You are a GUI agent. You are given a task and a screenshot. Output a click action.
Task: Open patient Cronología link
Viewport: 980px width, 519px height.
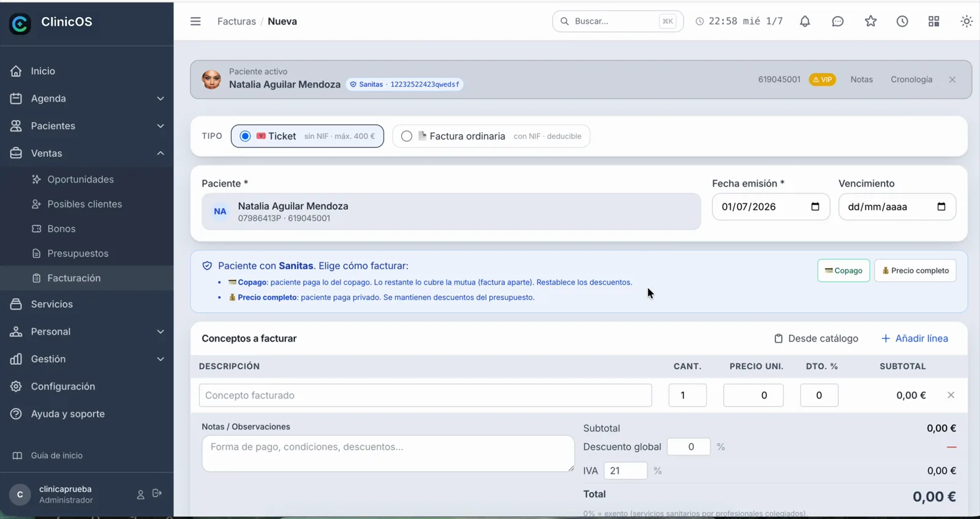(x=911, y=80)
